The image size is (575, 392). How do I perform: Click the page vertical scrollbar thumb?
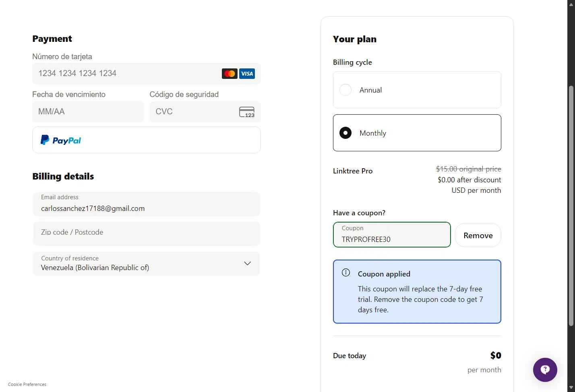click(571, 205)
